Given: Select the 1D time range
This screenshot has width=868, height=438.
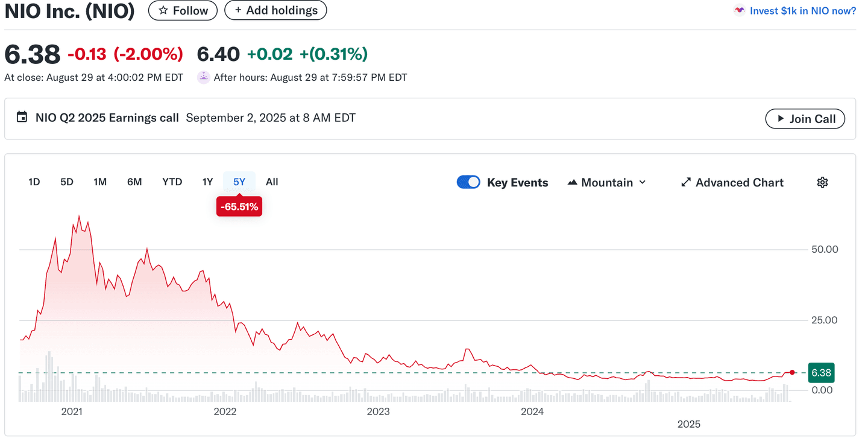Looking at the screenshot, I should [34, 182].
